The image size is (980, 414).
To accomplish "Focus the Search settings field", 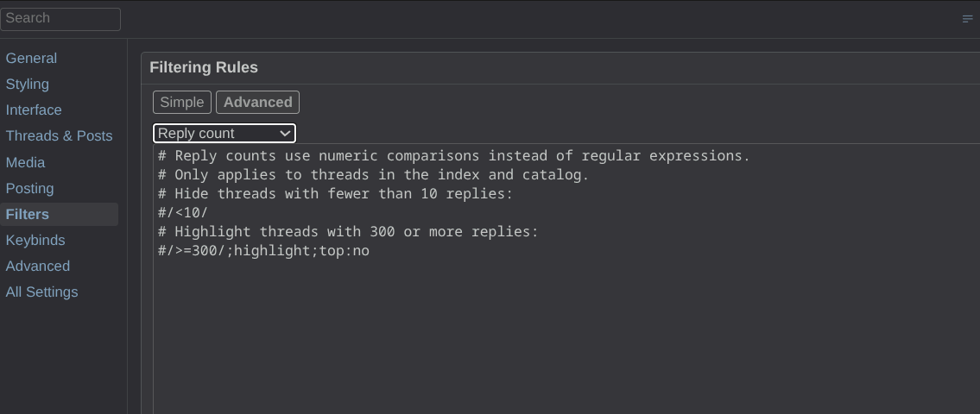I will [x=60, y=19].
